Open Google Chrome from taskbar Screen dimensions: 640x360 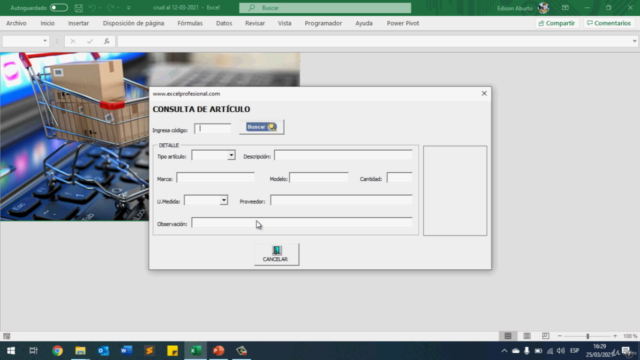click(58, 351)
